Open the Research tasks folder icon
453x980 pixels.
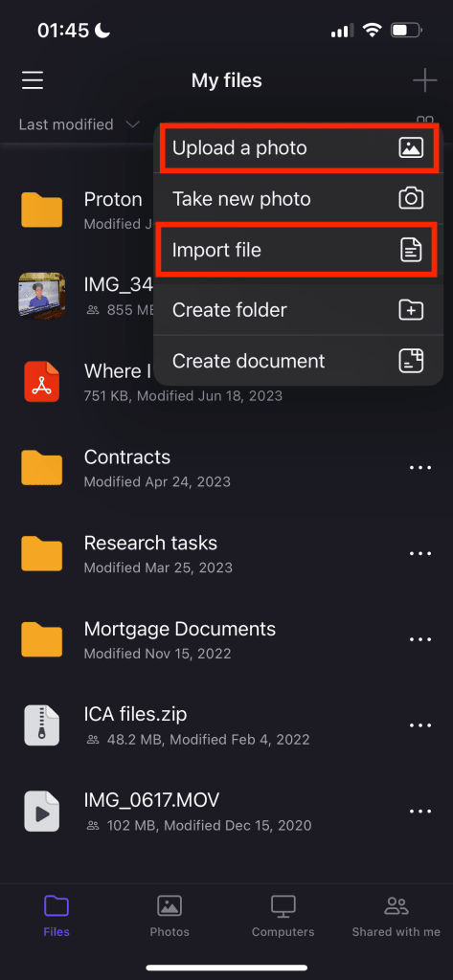click(42, 553)
